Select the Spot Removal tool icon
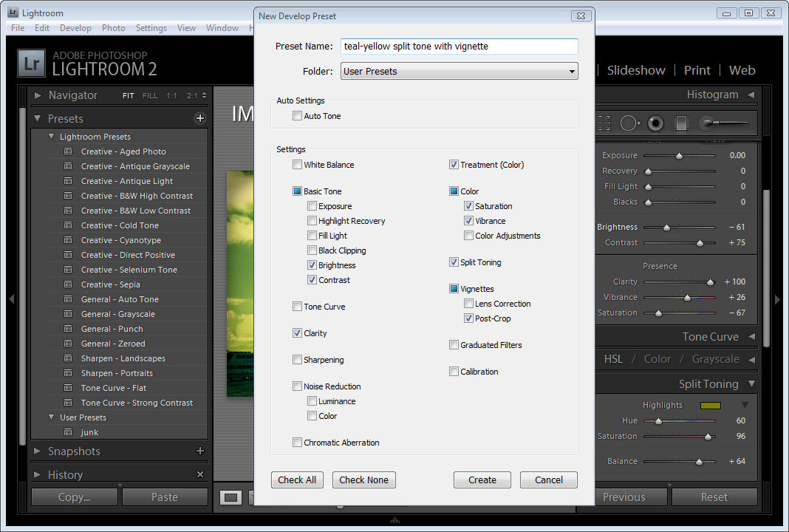789x532 pixels. point(629,123)
